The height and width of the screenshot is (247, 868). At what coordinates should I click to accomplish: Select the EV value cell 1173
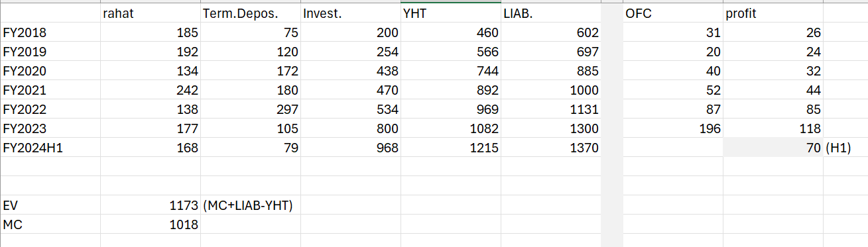coord(150,205)
